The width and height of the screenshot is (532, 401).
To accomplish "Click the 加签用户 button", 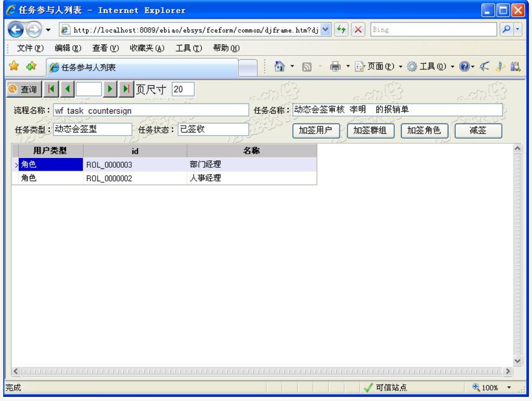I will tap(316, 130).
